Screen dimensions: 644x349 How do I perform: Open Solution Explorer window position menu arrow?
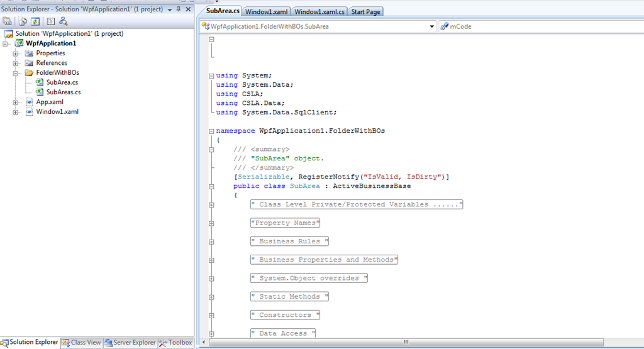pyautogui.click(x=170, y=9)
